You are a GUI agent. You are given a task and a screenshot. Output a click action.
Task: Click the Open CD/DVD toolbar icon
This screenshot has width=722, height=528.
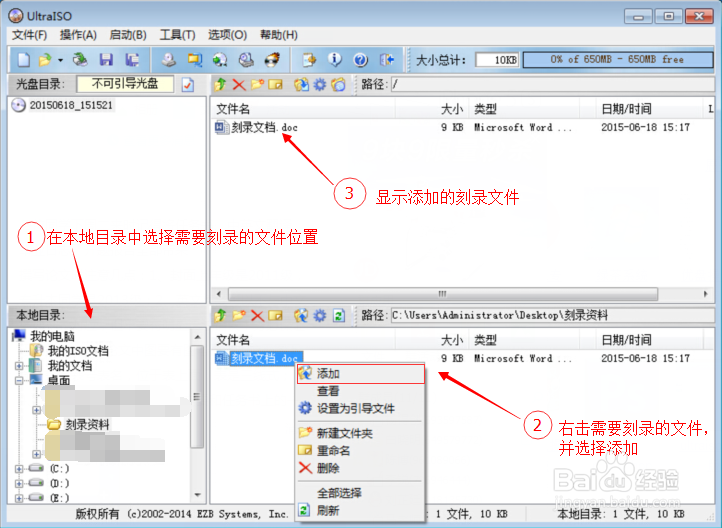point(80,60)
